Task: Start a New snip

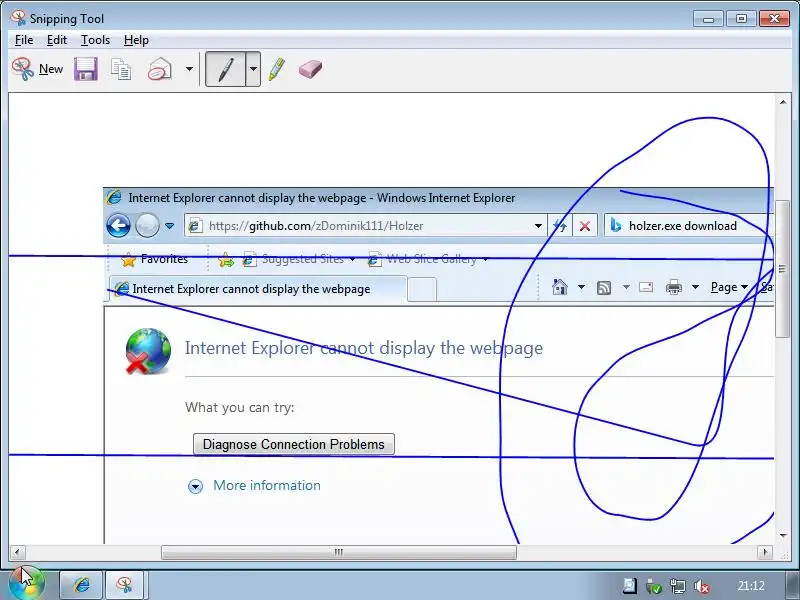Action: (x=38, y=69)
